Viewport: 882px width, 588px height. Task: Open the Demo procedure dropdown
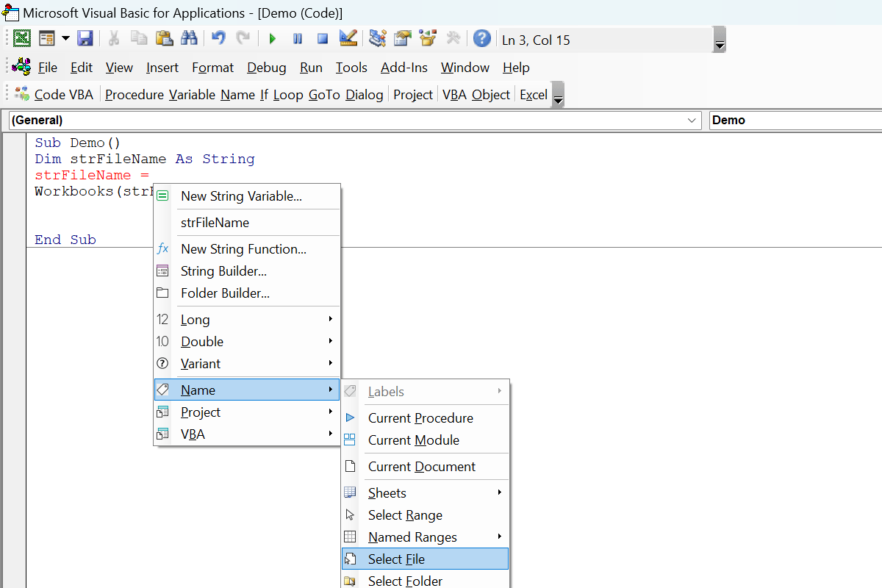pyautogui.click(x=795, y=120)
